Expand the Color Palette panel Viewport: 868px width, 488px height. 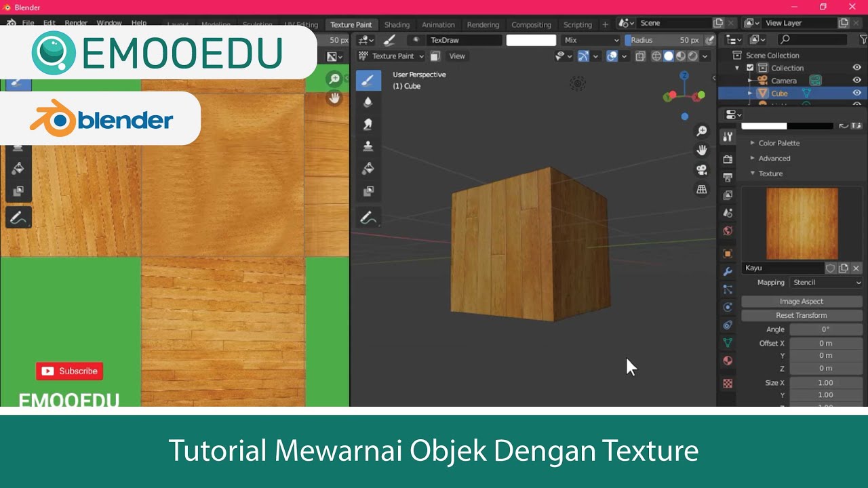tap(779, 143)
